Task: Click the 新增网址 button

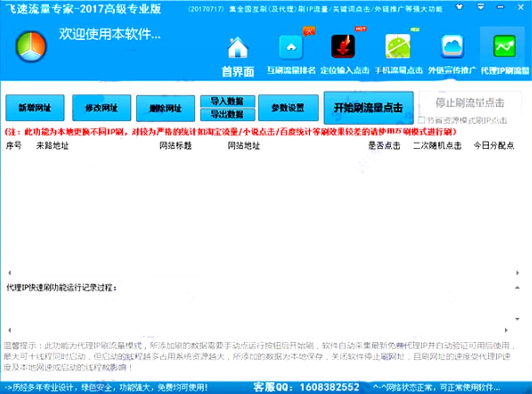Action: 35,108
